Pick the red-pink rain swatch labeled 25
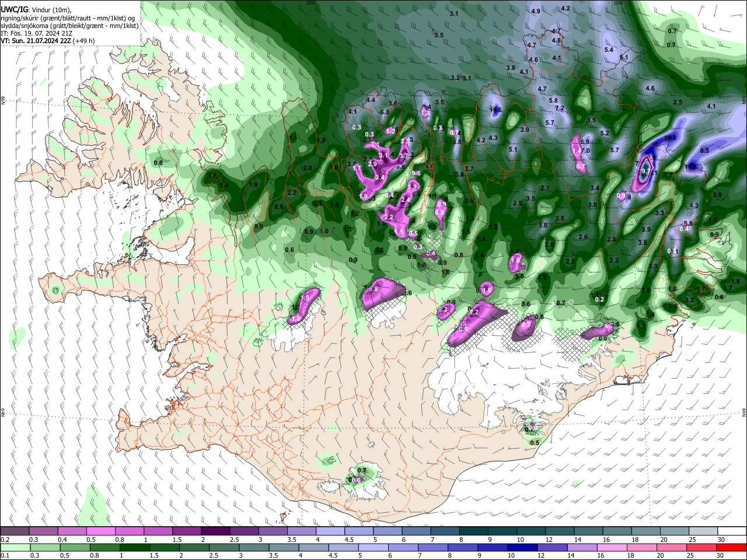Screen dimensions: 747x560 [701, 547]
